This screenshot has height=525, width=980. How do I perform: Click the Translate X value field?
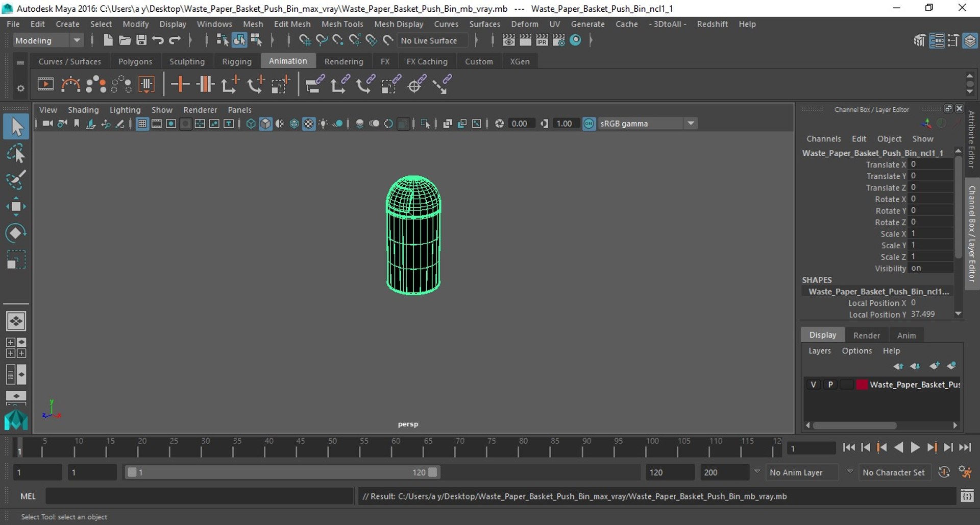(x=930, y=164)
